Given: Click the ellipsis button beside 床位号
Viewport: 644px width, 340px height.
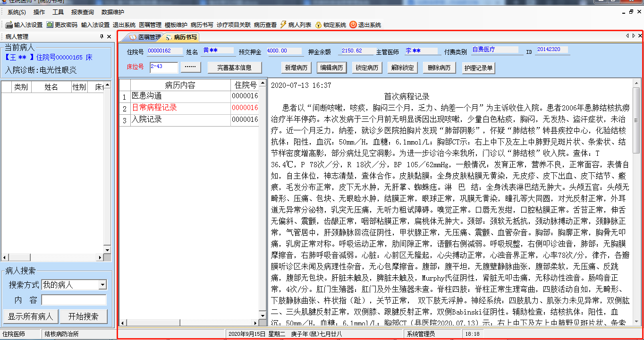Looking at the screenshot, I should [190, 68].
